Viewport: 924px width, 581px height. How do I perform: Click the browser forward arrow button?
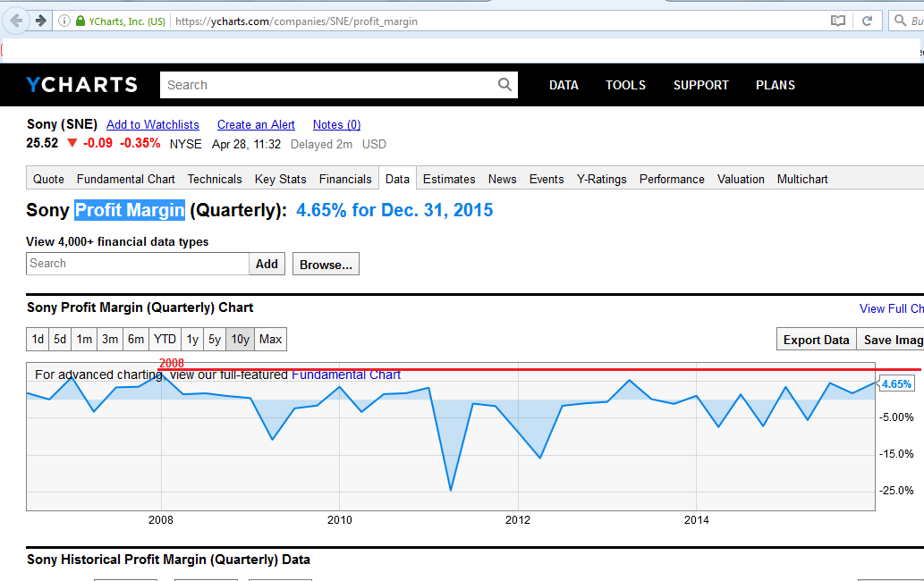(40, 21)
